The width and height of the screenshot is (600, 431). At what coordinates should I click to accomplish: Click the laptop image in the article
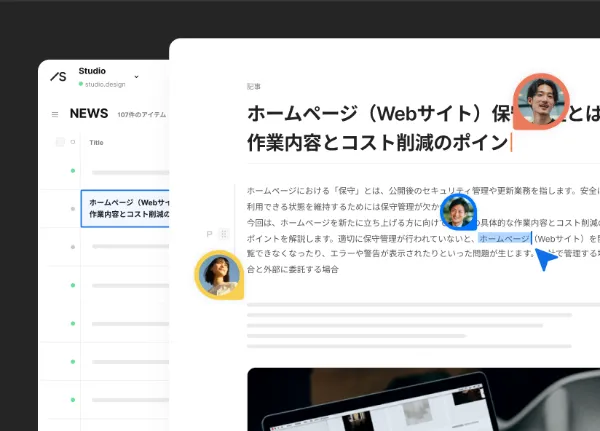point(424,399)
